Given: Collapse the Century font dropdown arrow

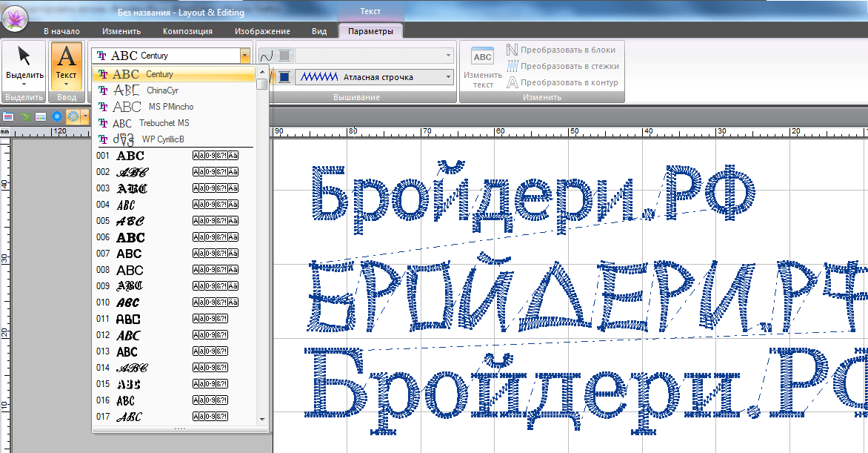Looking at the screenshot, I should [244, 56].
